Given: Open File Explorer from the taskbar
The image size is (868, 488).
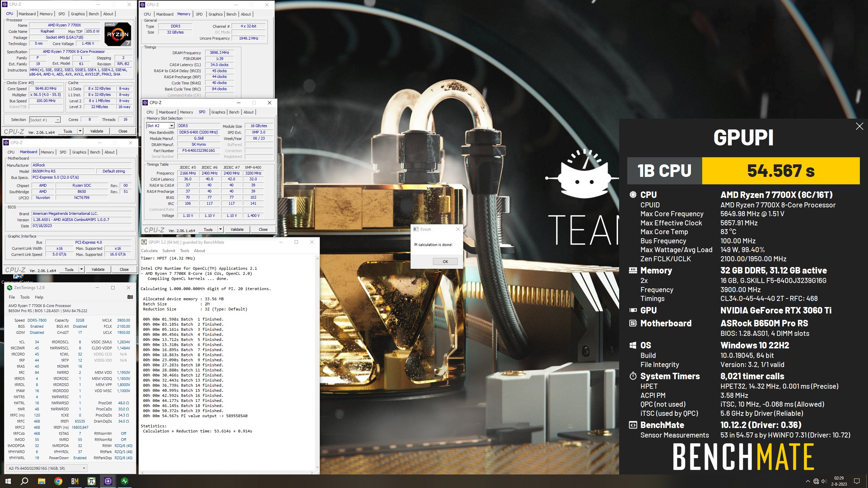Looking at the screenshot, I should [41, 481].
